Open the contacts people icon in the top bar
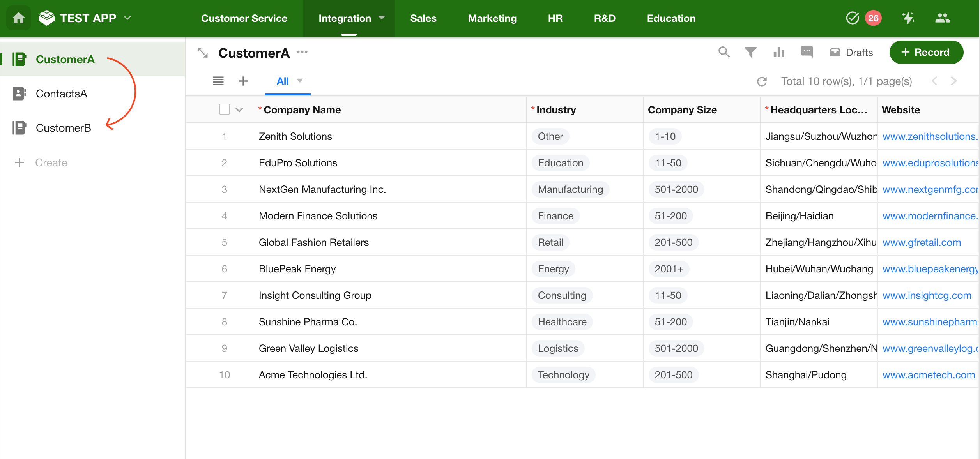 coord(942,18)
